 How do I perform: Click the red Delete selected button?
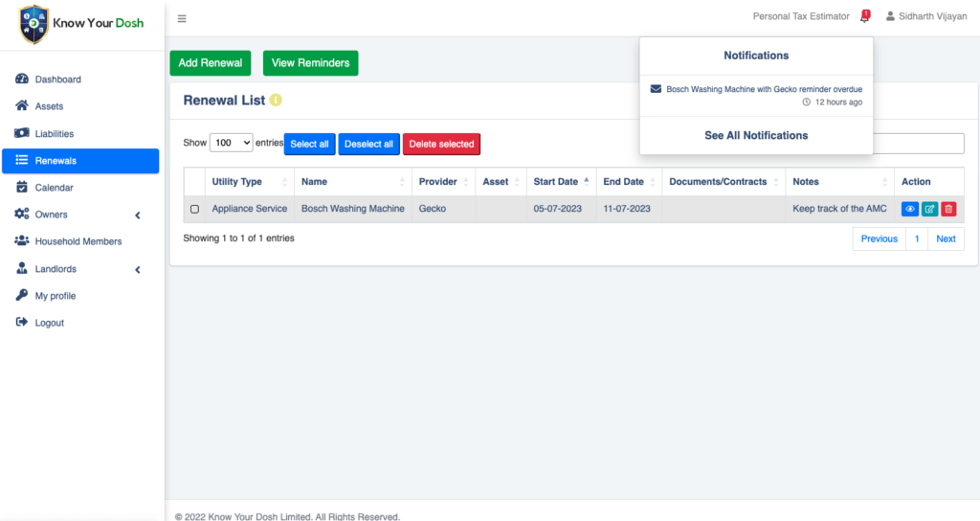(x=441, y=144)
